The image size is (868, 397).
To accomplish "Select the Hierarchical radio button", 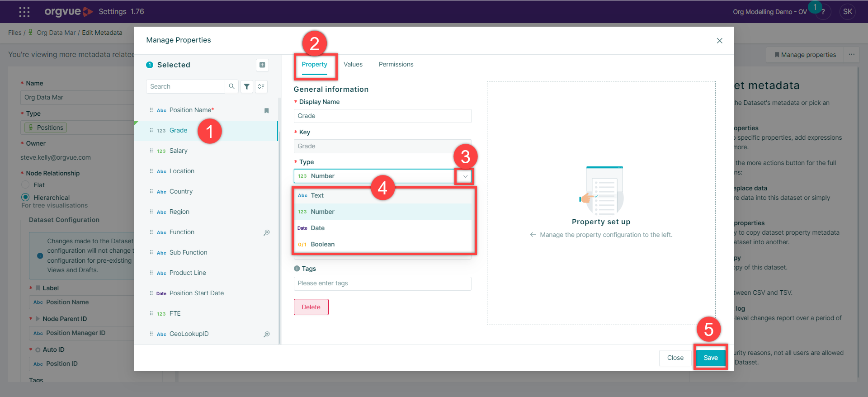I will tap(26, 197).
